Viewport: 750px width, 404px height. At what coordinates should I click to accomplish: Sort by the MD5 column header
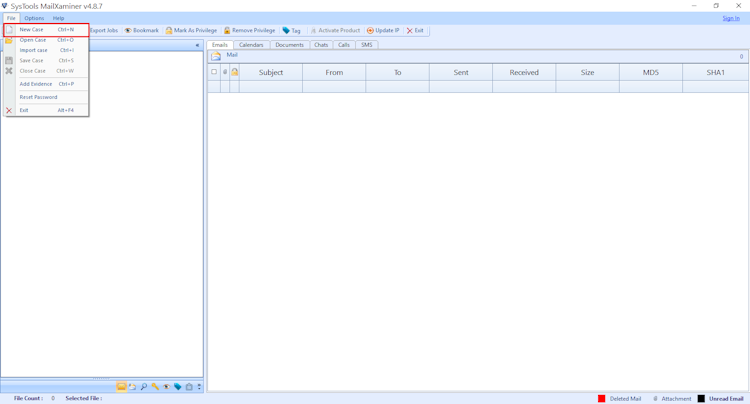point(651,73)
